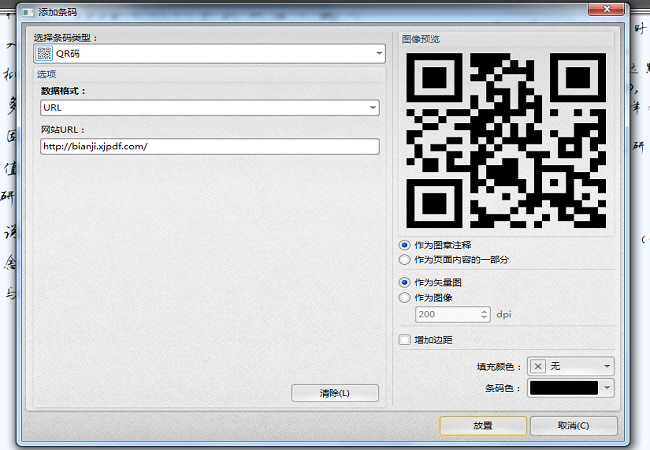The image size is (650, 450).
Task: Click the dpi spinner up arrow
Action: (x=484, y=311)
